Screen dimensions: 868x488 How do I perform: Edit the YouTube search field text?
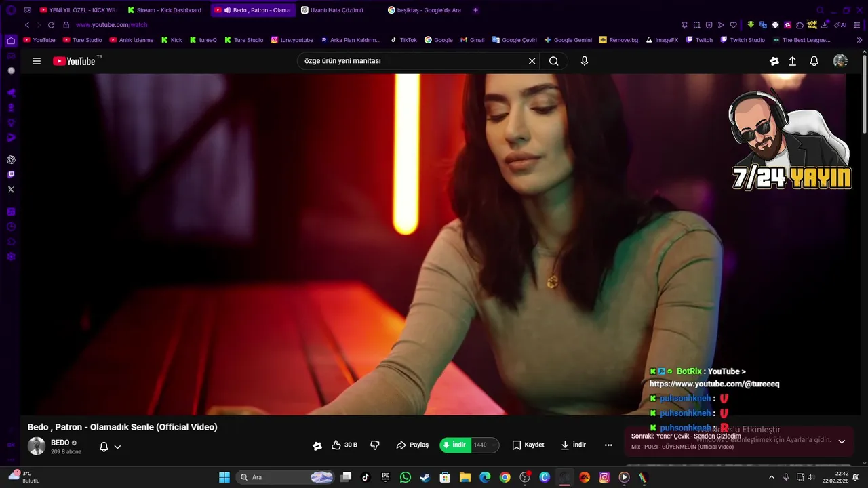tap(414, 61)
